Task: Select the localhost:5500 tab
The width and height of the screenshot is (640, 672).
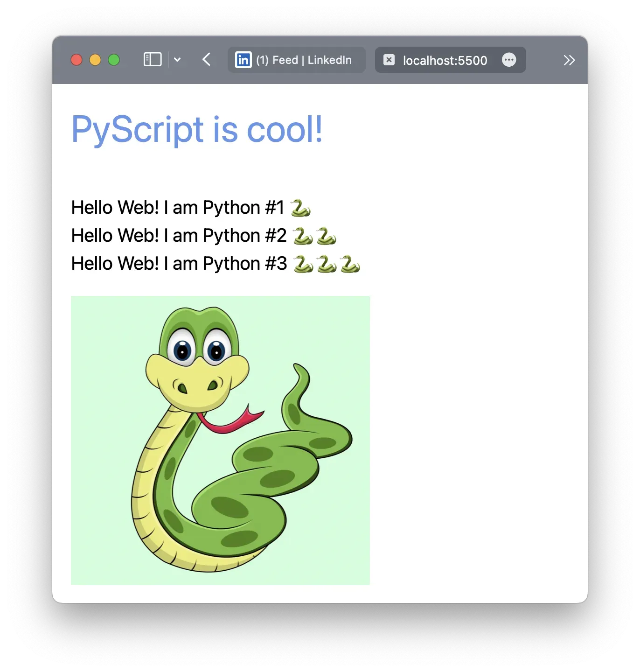Action: (x=450, y=60)
